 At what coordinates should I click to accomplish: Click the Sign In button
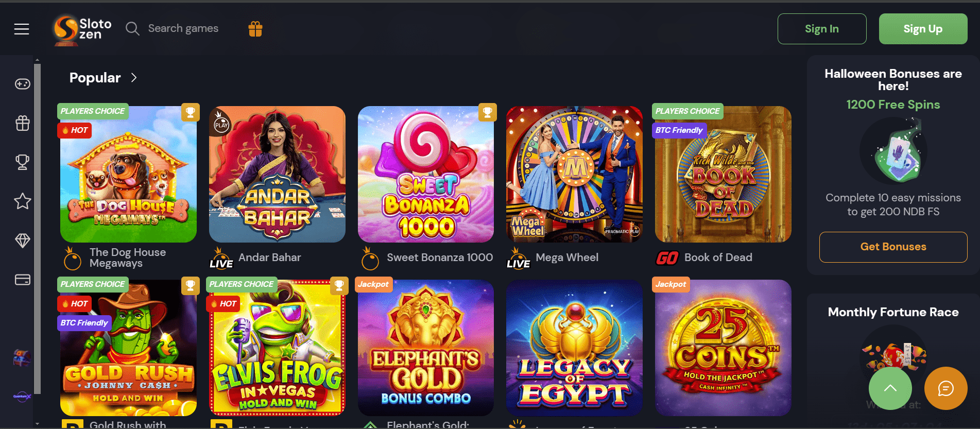[821, 29]
